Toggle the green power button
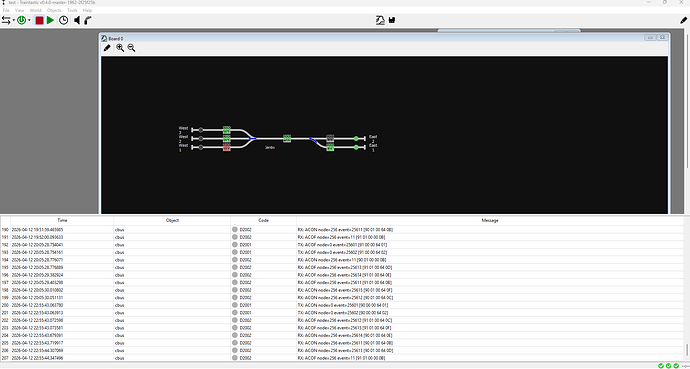The image size is (690, 369). coord(21,20)
